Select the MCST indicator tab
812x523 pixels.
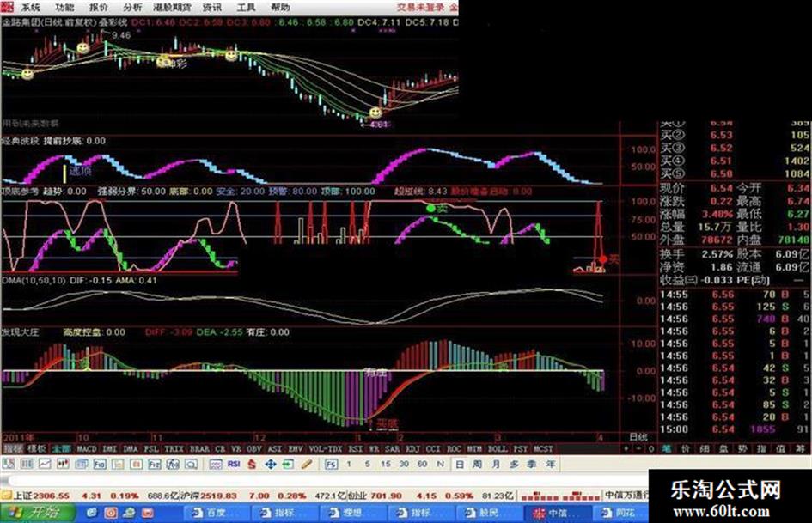point(543,449)
